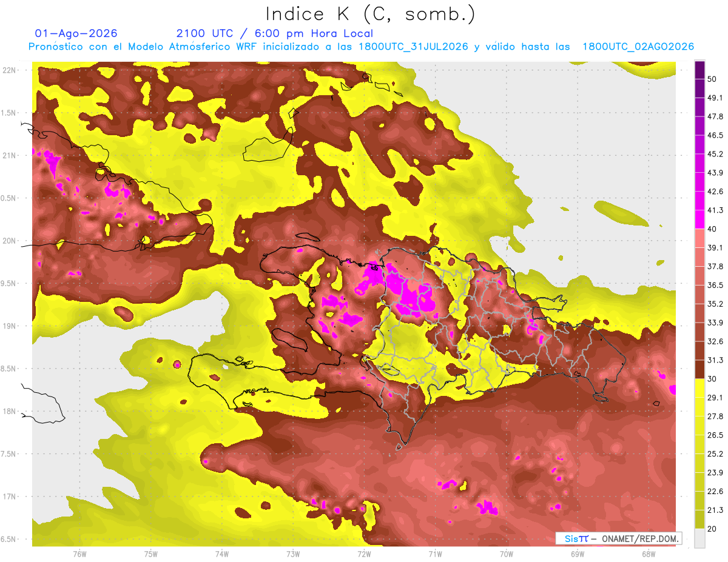728x562 pixels.
Task: Click the magenta 41.3 legend color band
Action: (699, 219)
